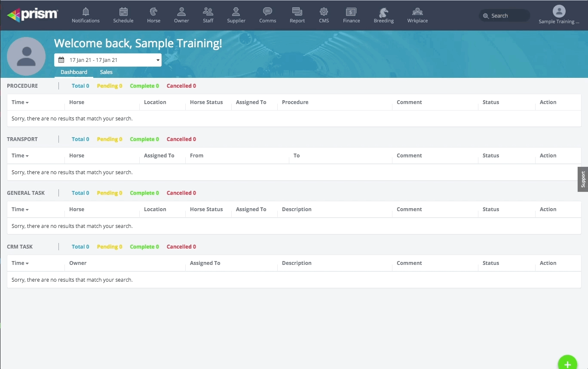The image size is (588, 369).
Task: Filter CRM Task by Total 0
Action: (80, 247)
